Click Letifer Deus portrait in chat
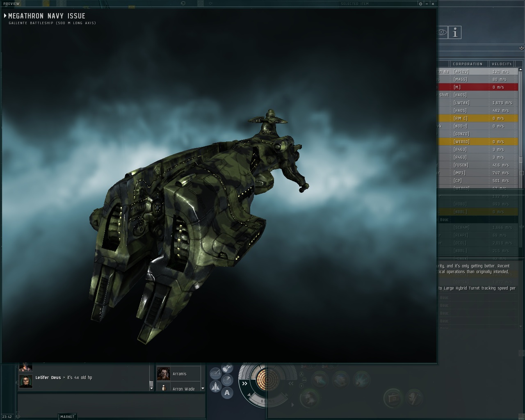 coord(26,381)
